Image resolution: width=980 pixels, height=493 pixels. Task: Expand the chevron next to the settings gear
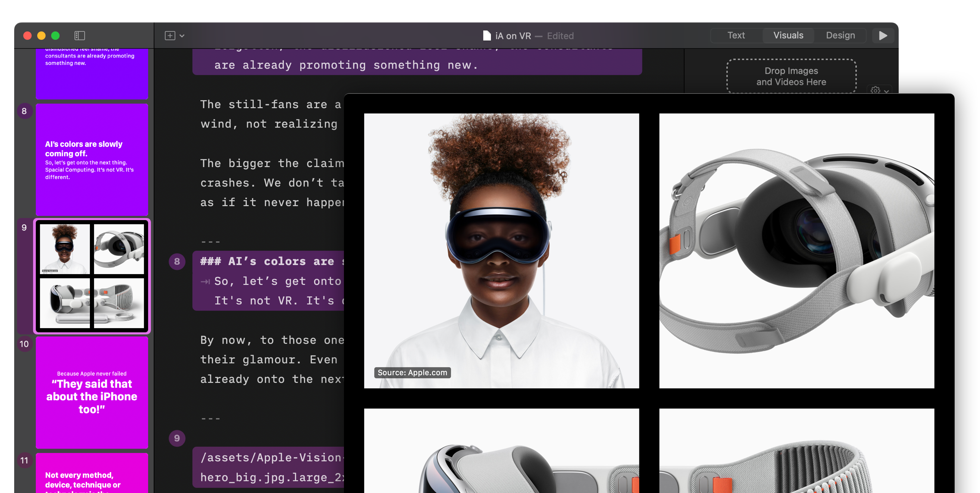pos(886,91)
